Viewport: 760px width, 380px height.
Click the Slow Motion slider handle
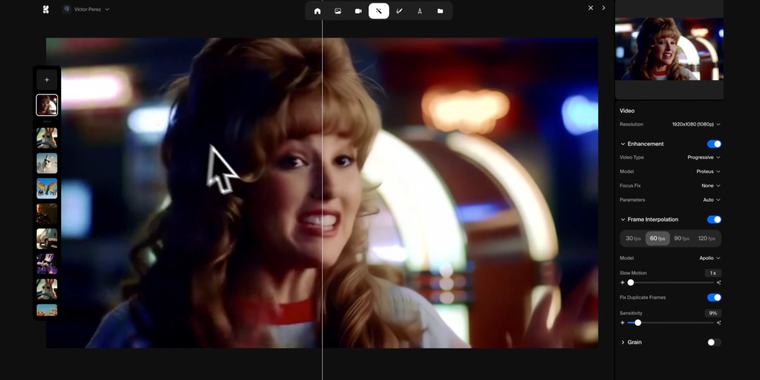pyautogui.click(x=631, y=283)
